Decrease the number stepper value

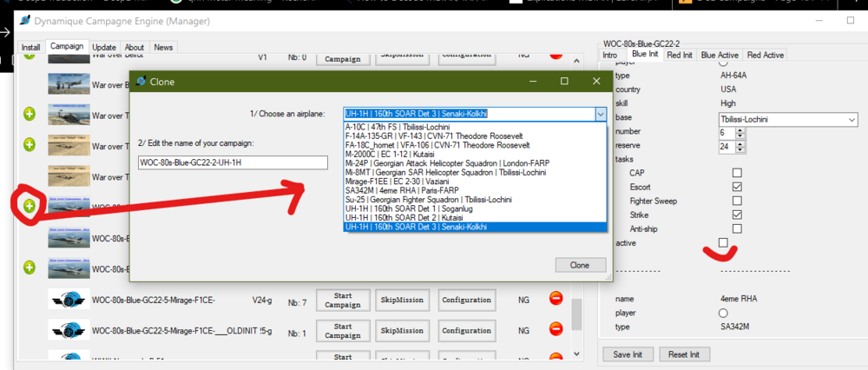740,135
